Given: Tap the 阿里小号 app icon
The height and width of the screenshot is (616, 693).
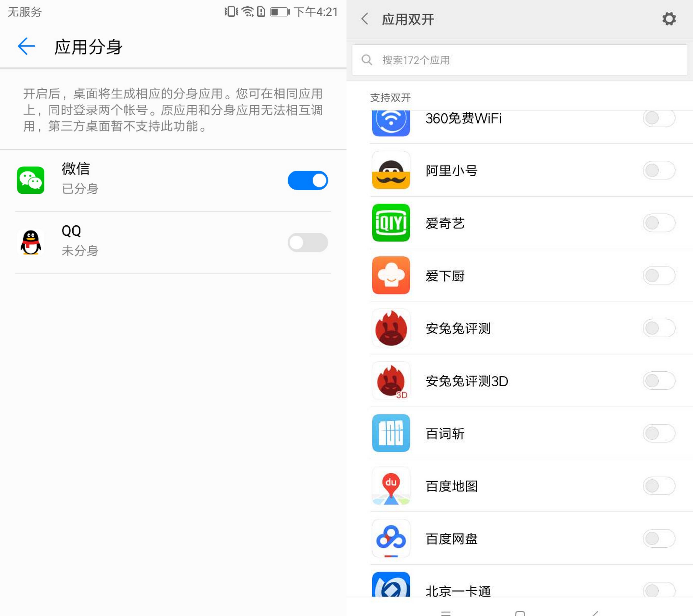Looking at the screenshot, I should click(x=391, y=170).
